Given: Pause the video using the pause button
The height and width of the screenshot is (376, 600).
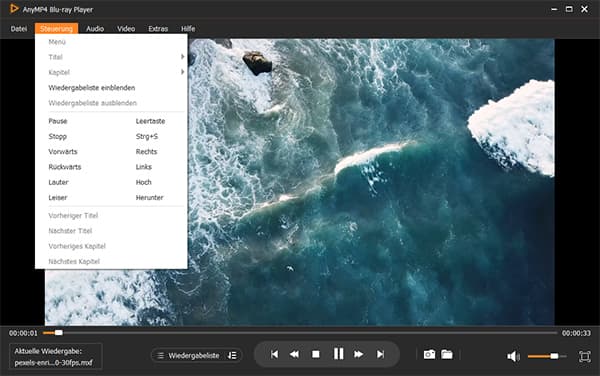Looking at the screenshot, I should [338, 354].
